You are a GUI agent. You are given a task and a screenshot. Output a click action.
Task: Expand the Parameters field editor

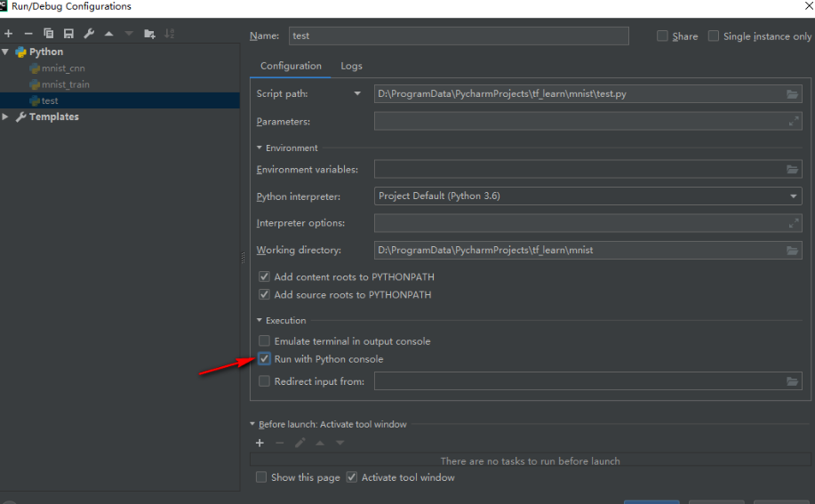793,122
